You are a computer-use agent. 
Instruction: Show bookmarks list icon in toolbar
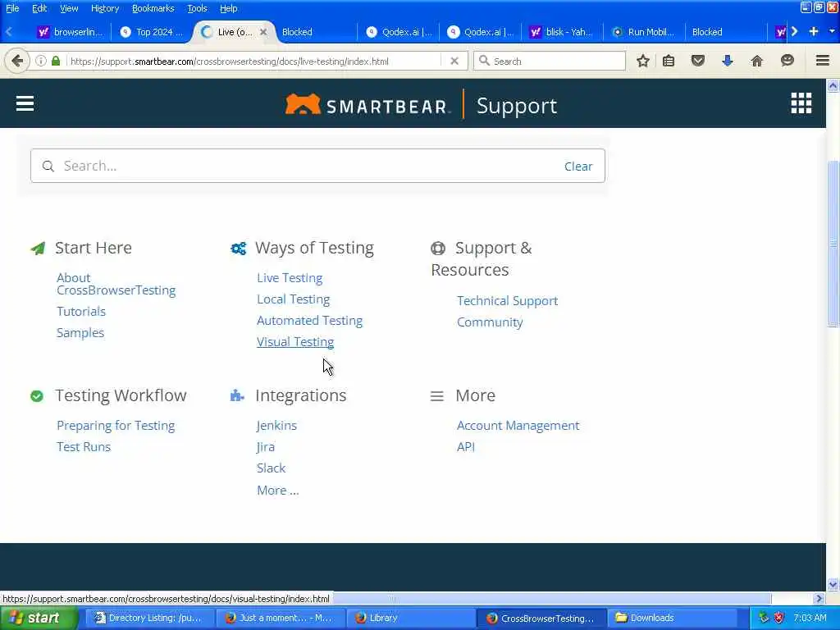coord(668,61)
